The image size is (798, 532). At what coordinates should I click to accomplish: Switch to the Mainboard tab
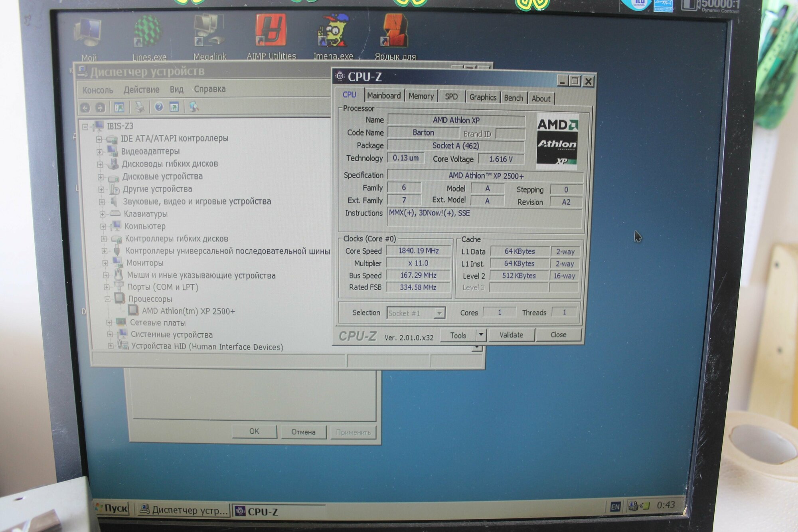coord(384,96)
